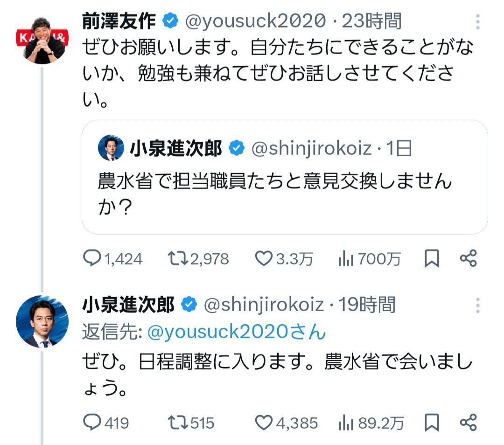Image resolution: width=504 pixels, height=445 pixels.
Task: Click the @shinjirokoiz handle in the reply
Action: point(264,305)
